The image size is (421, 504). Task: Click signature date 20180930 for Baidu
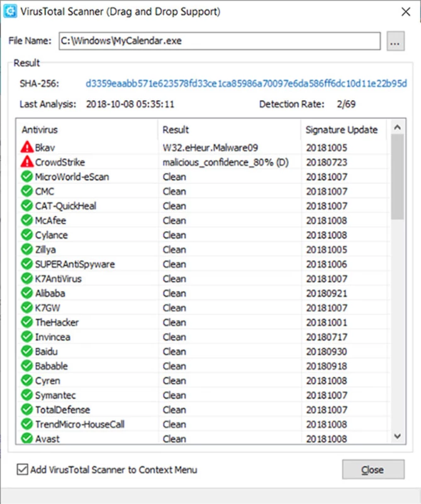327,352
